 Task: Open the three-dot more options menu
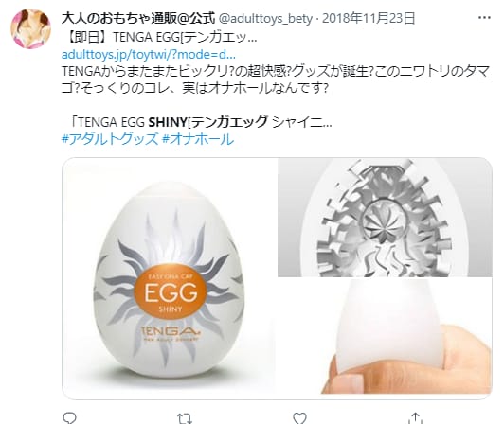click(x=484, y=18)
